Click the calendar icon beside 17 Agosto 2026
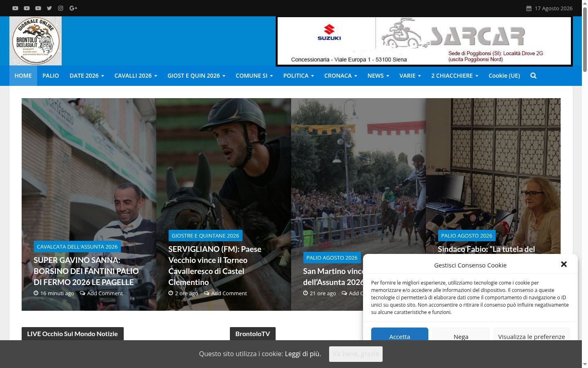This screenshot has width=588, height=368. click(529, 8)
